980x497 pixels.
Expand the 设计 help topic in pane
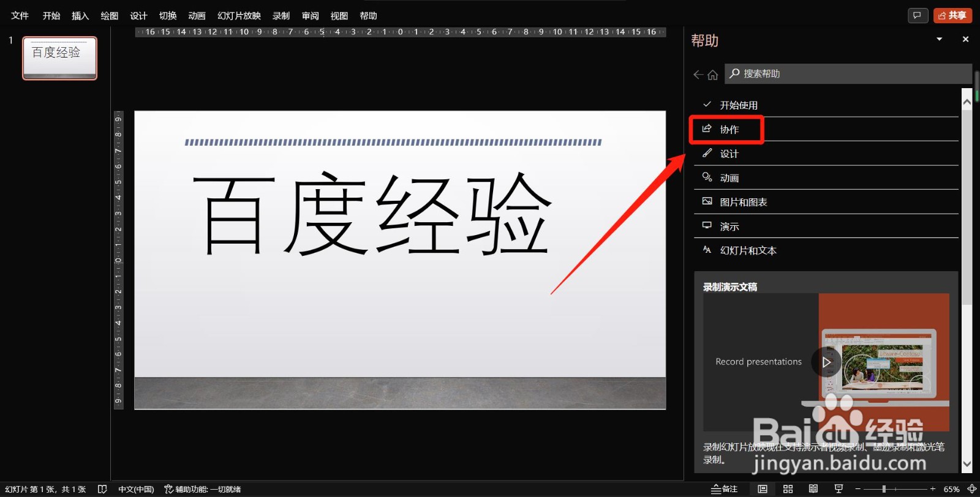826,154
